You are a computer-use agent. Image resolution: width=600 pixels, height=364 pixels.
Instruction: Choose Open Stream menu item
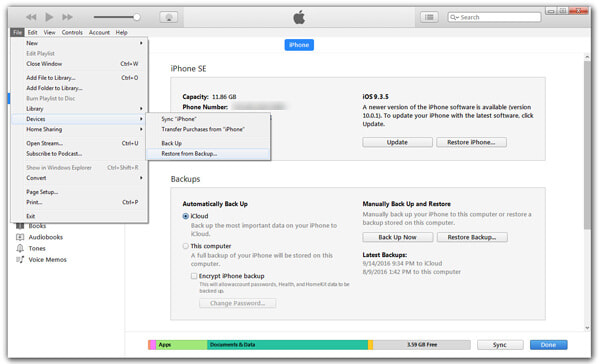(x=80, y=143)
